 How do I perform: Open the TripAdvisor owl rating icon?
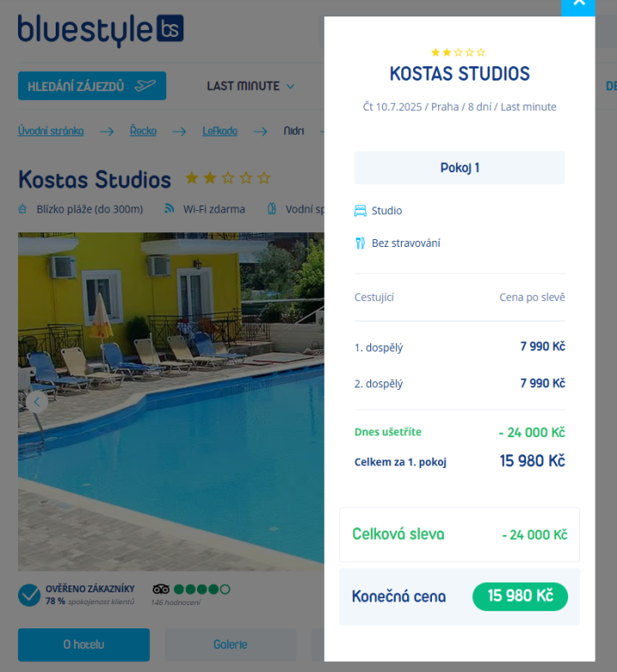pos(161,590)
